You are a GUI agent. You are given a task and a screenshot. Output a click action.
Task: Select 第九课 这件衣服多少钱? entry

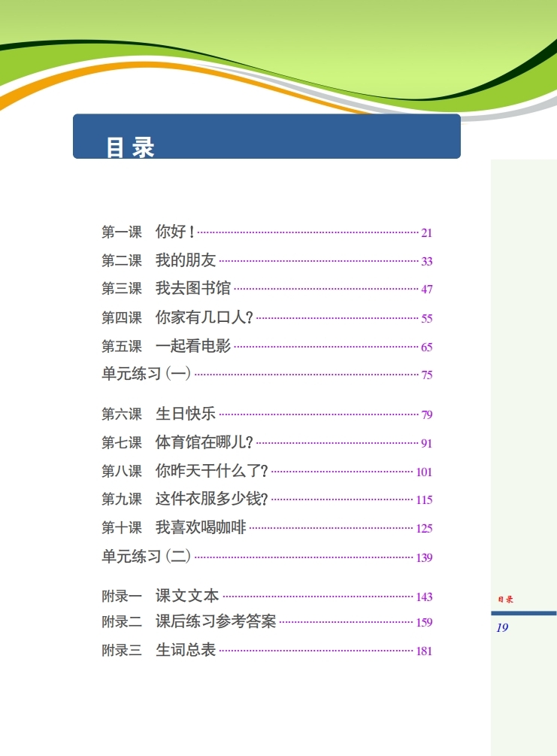(266, 499)
